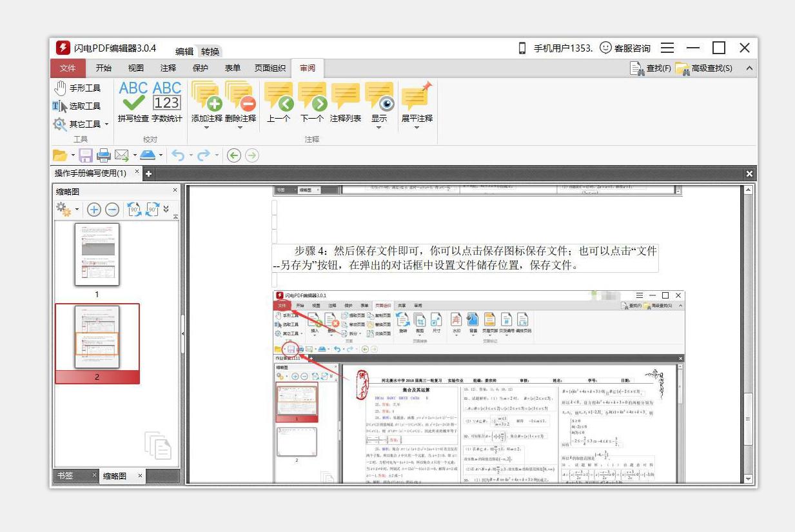Close the 缩略图 panel header
Image resolution: width=795 pixels, height=532 pixels.
175,190
